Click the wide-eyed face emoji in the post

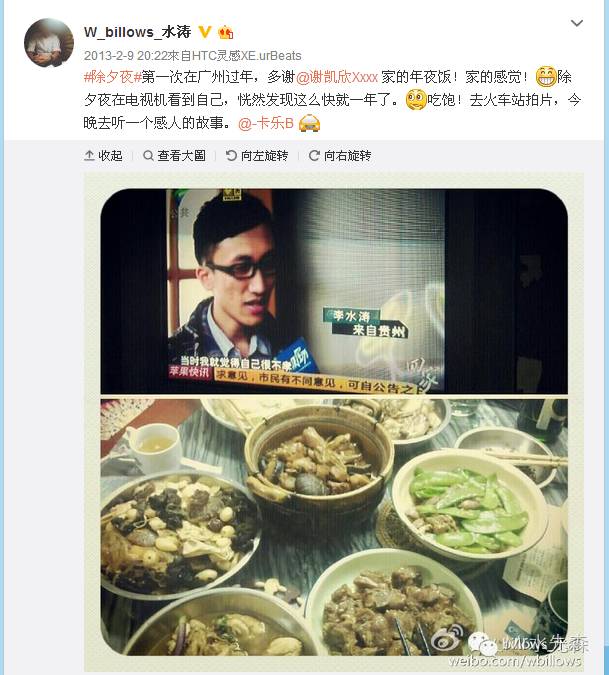[x=416, y=100]
